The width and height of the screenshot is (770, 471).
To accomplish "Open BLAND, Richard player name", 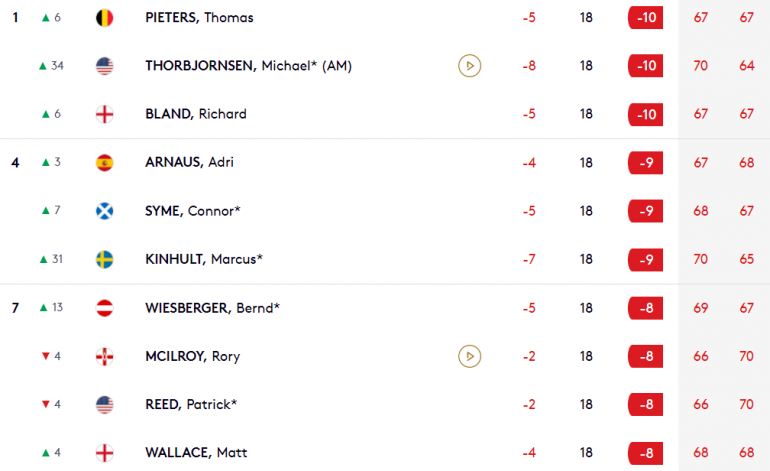I will pos(196,114).
